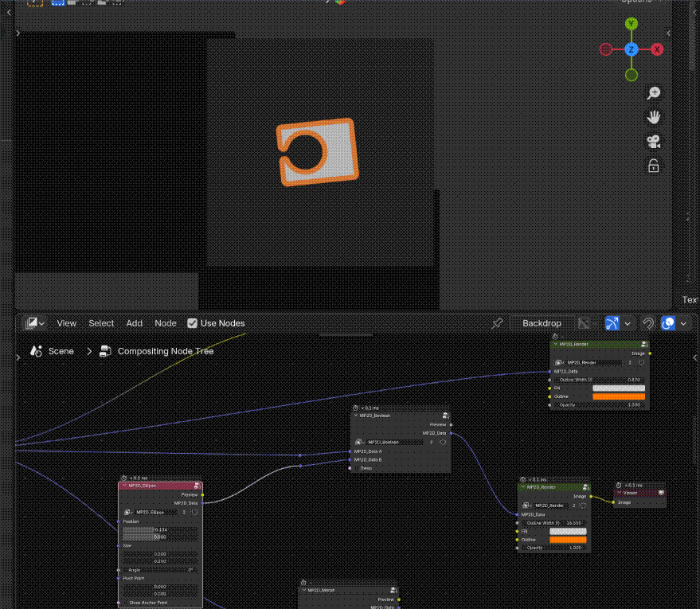Toggle the camera view icon
The image size is (700, 609).
(654, 142)
